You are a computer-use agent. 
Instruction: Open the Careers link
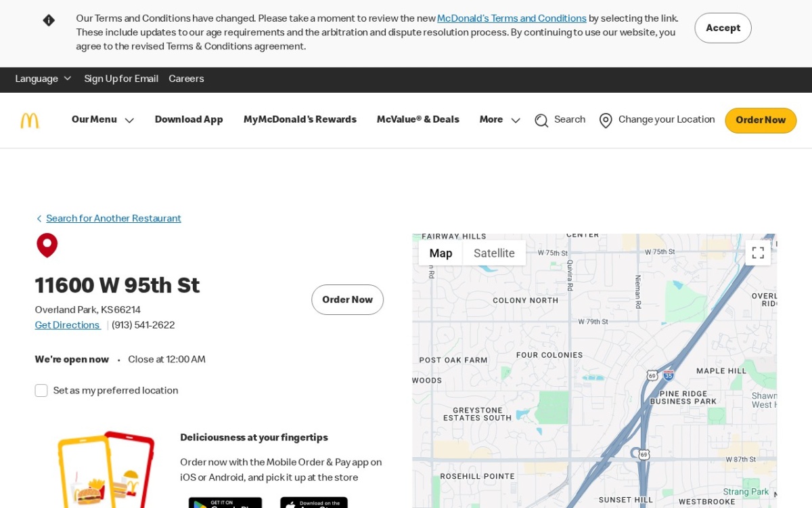(186, 79)
